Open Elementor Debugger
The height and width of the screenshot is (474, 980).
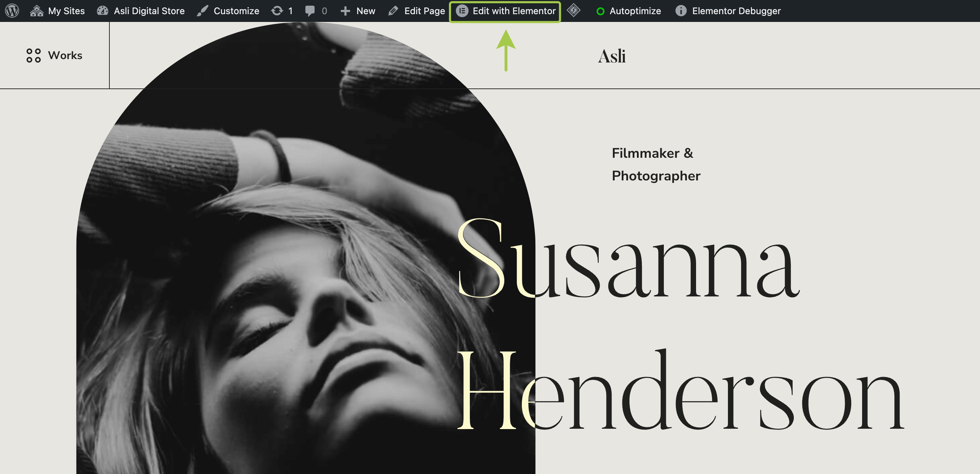tap(736, 11)
